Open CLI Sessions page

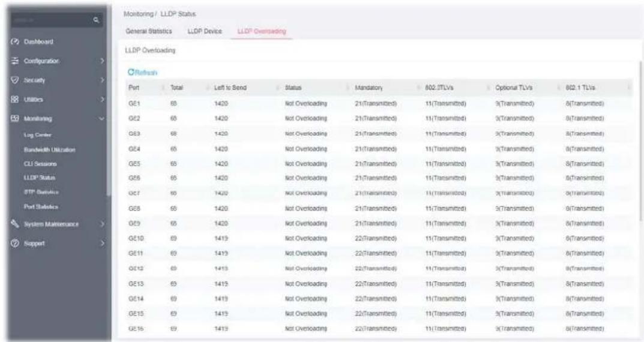pyautogui.click(x=40, y=164)
